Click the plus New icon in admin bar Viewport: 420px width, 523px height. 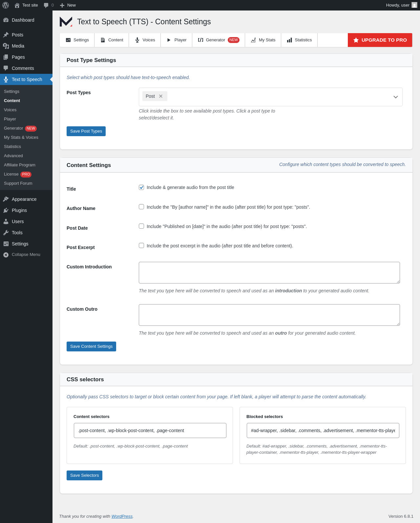tap(62, 5)
